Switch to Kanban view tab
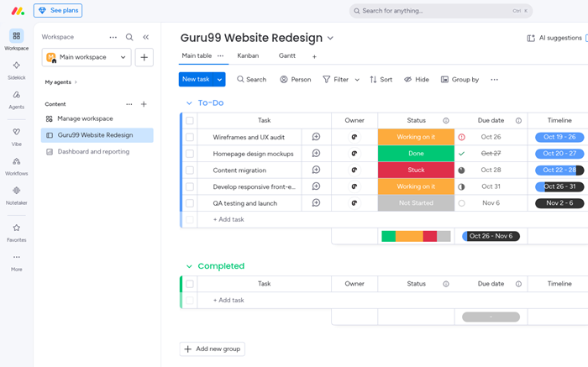 click(x=248, y=56)
